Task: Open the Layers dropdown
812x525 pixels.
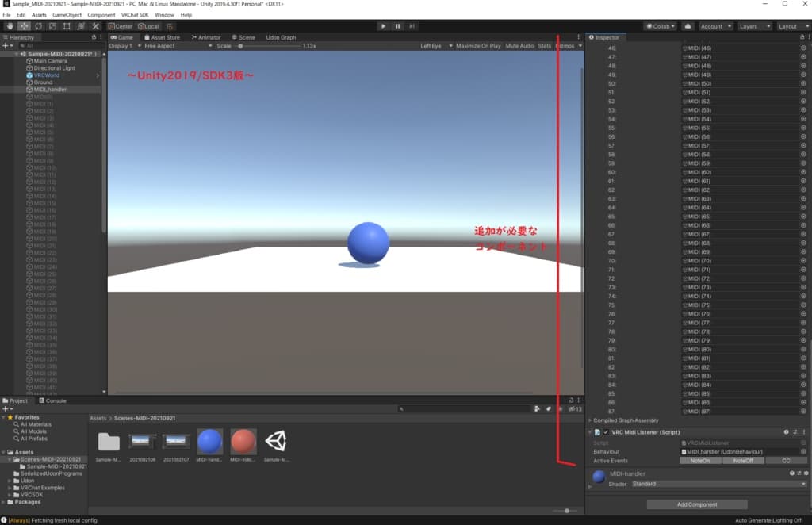Action: [x=753, y=26]
